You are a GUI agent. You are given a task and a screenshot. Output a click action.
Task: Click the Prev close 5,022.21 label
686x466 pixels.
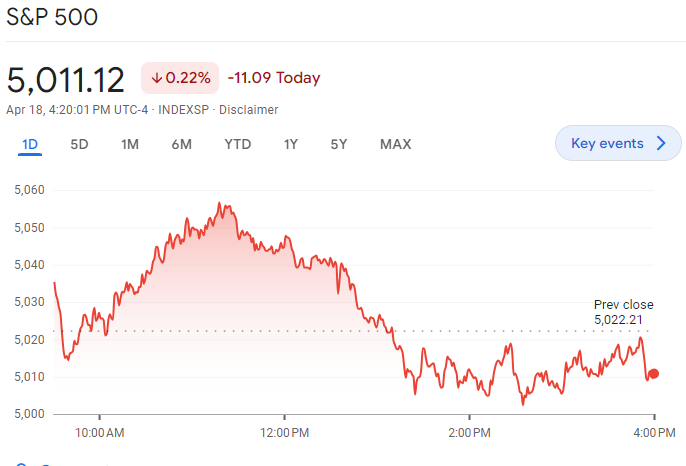point(623,312)
